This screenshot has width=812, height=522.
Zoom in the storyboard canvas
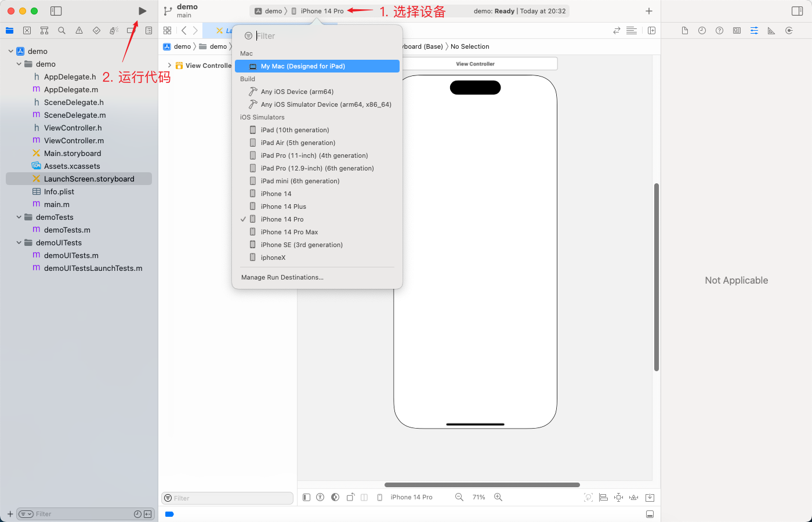tap(498, 497)
